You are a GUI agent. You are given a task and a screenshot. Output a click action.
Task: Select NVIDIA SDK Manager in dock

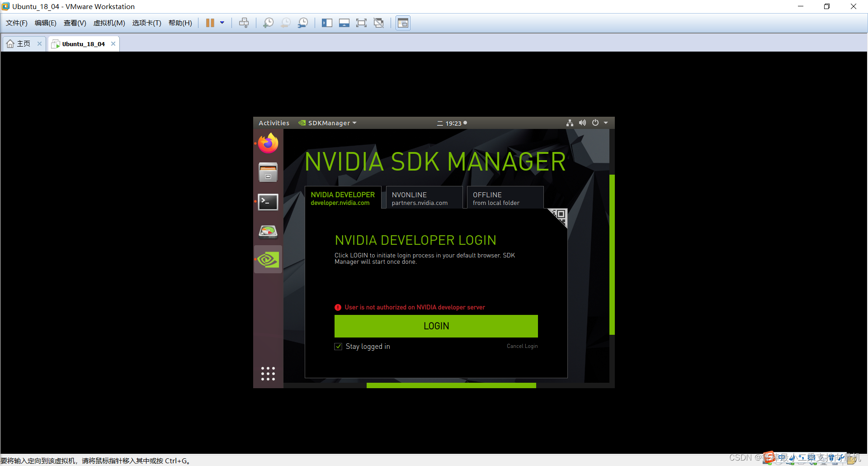pyautogui.click(x=268, y=260)
